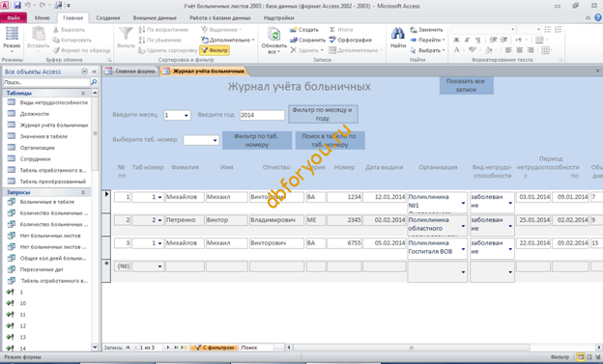Switch to the Внешние данные ribbon tab
Screen dimensions: 603x364
pos(155,18)
